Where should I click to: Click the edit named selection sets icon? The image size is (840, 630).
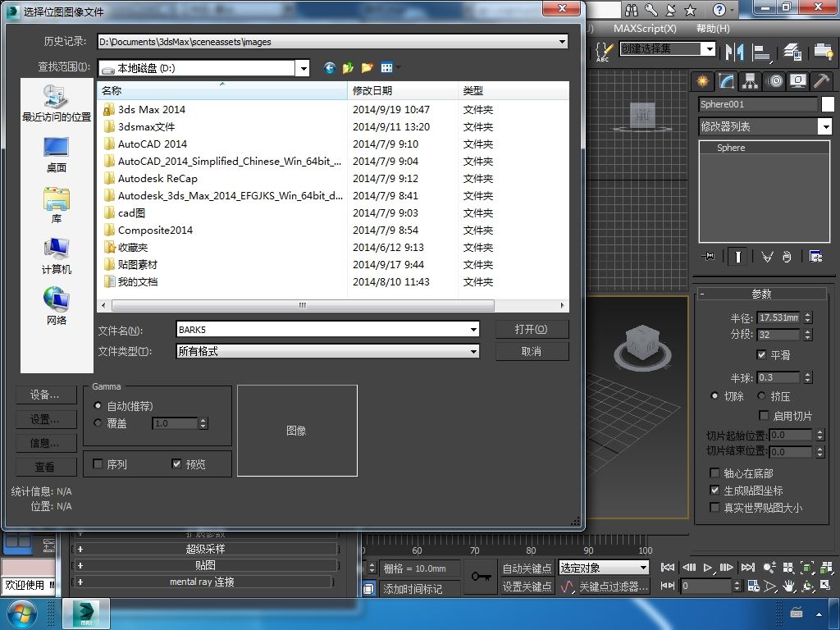(x=603, y=52)
